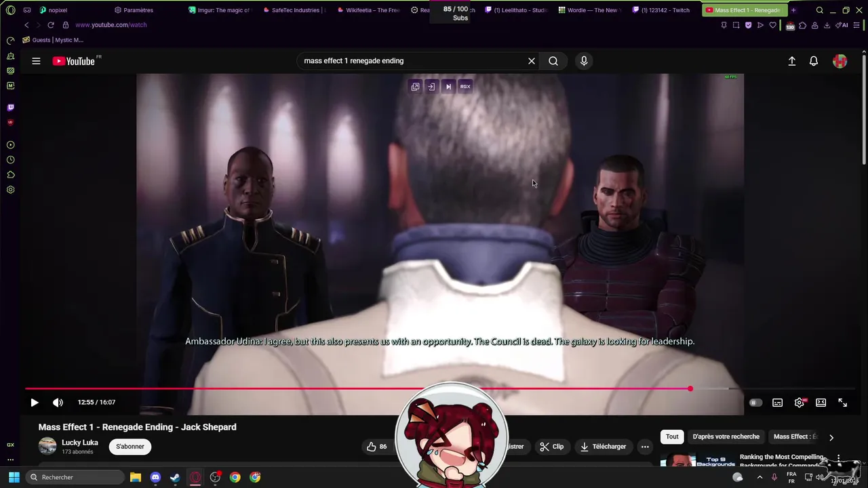Switch to the Wikifeetia tab

coord(368,10)
